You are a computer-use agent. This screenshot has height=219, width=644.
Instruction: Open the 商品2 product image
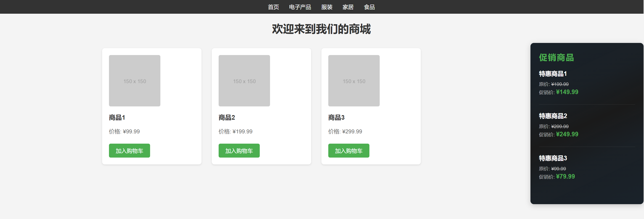tap(244, 81)
